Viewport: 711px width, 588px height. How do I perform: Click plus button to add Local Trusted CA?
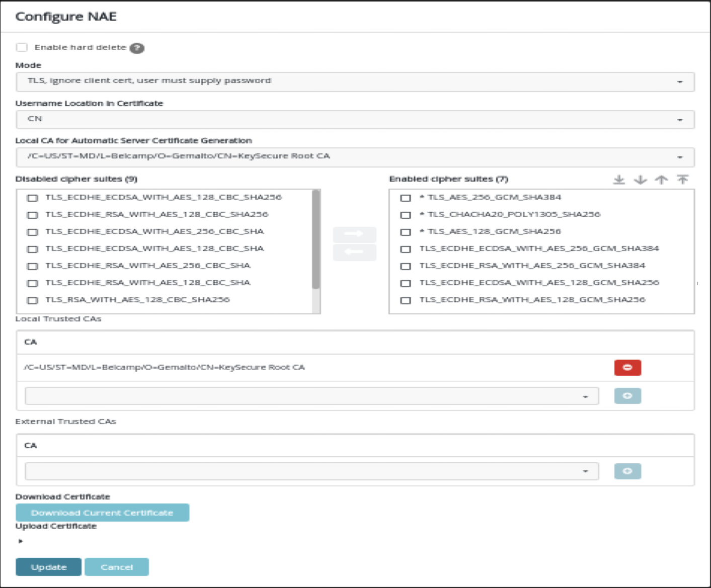(627, 396)
